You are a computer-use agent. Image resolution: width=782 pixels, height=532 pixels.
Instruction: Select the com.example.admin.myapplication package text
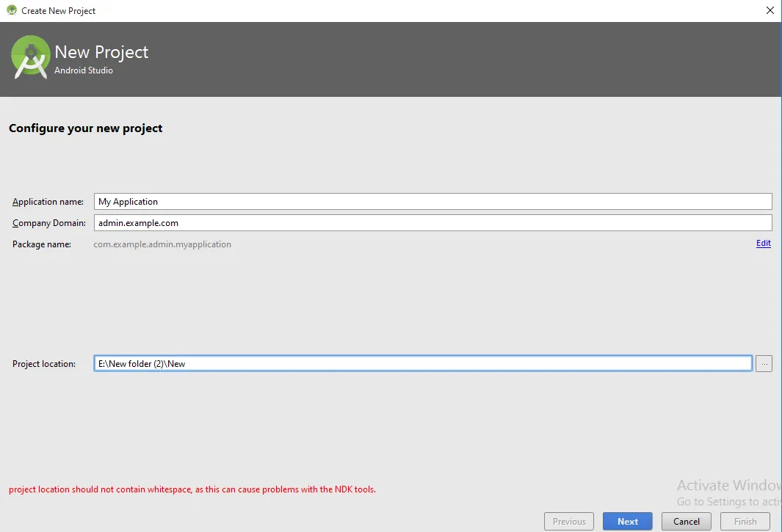tap(162, 244)
